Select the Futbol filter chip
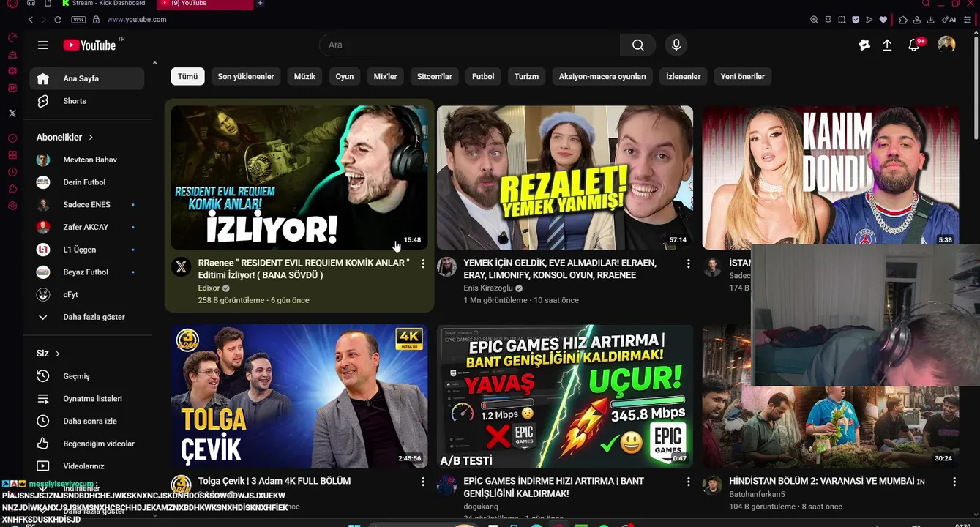The height and width of the screenshot is (527, 980). (x=483, y=76)
